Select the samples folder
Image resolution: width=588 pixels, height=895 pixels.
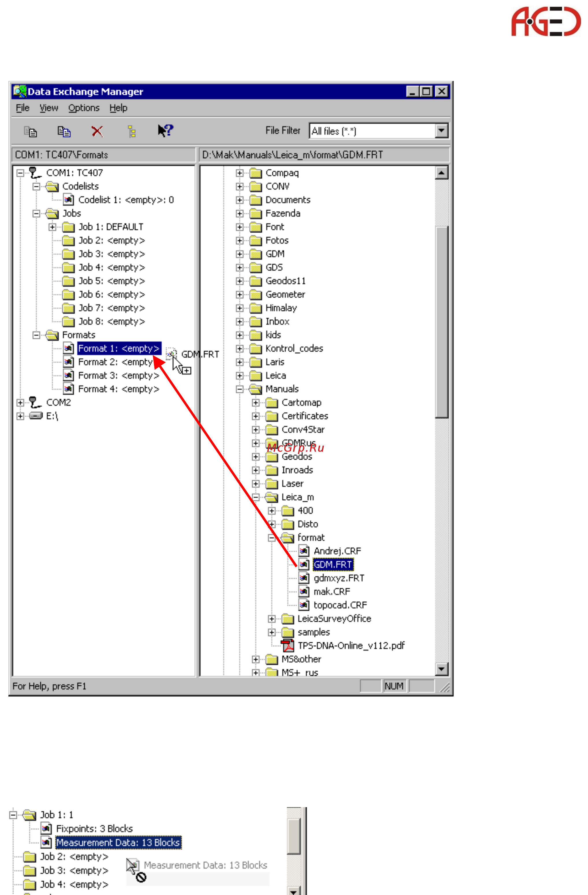click(314, 632)
